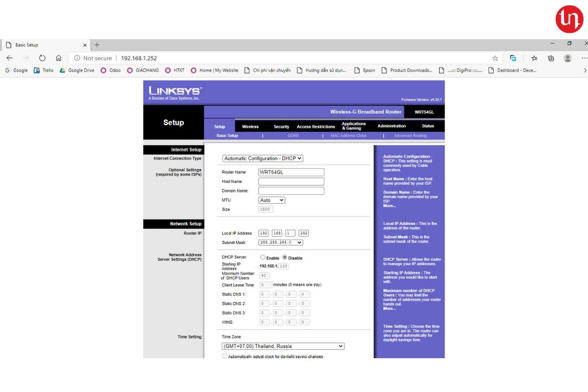Switch to the Setup main tab

pyautogui.click(x=220, y=126)
